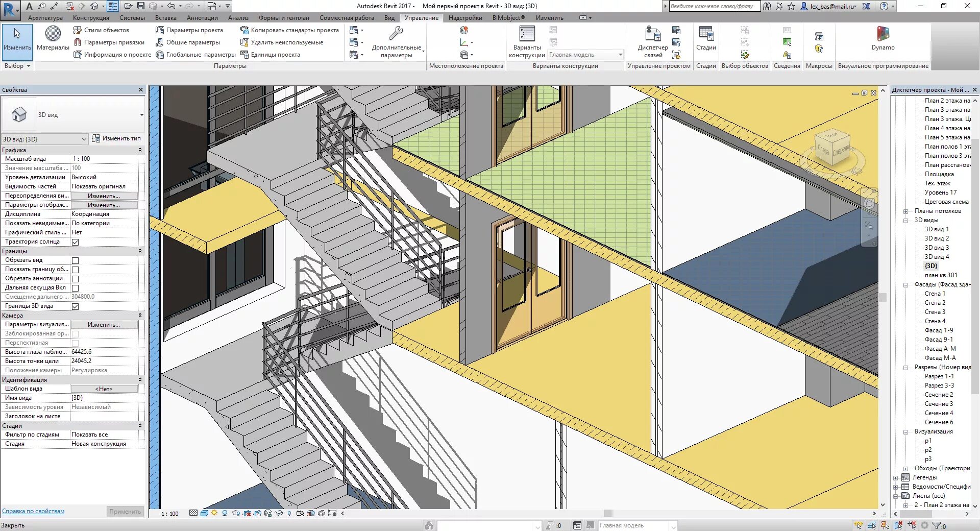
Task: Click the Macro Security shield icon
Action: (819, 49)
